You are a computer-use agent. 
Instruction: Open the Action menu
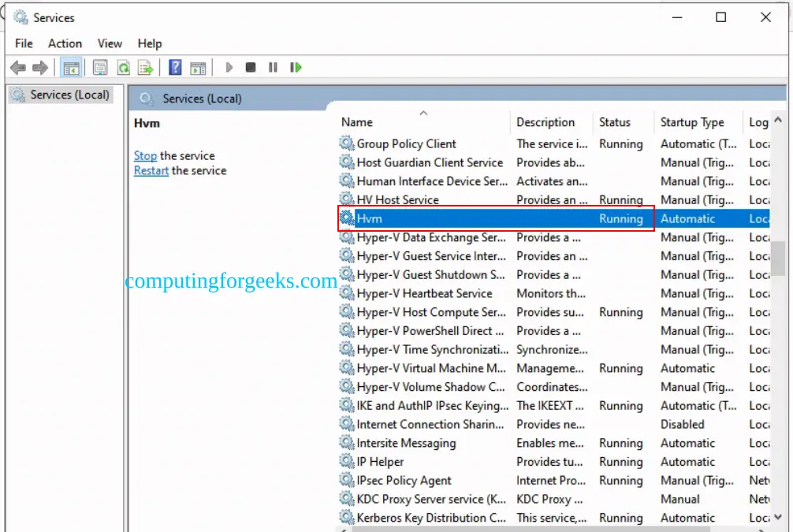pos(65,43)
